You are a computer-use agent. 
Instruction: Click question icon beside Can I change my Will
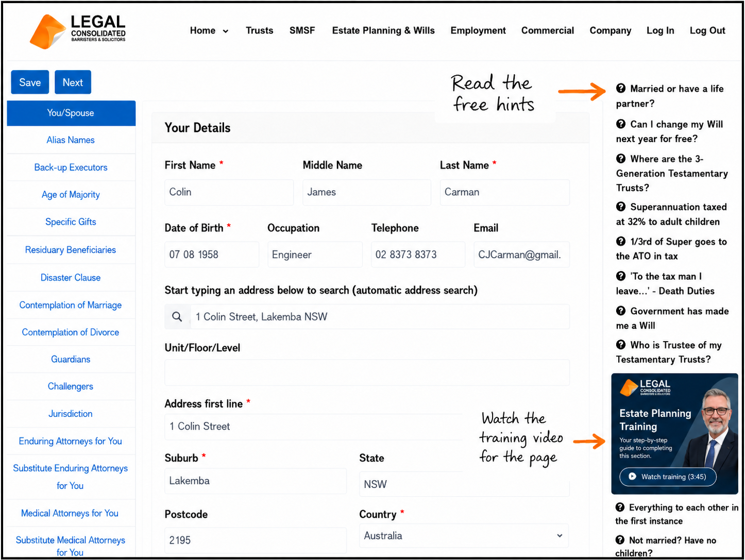[x=621, y=124]
